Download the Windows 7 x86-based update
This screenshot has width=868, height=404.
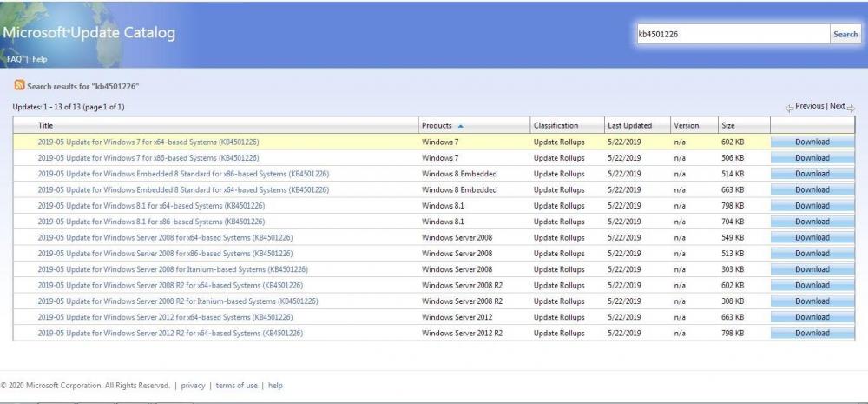click(x=812, y=158)
